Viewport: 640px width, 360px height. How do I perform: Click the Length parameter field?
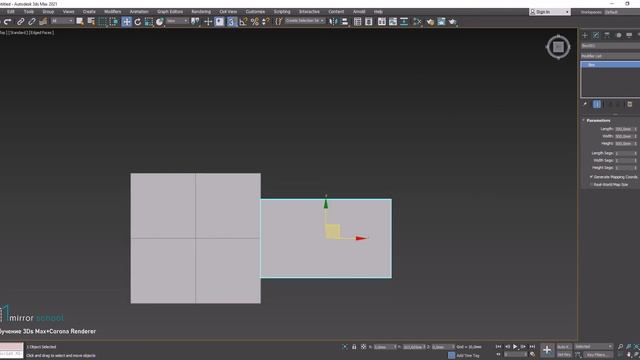(x=624, y=129)
